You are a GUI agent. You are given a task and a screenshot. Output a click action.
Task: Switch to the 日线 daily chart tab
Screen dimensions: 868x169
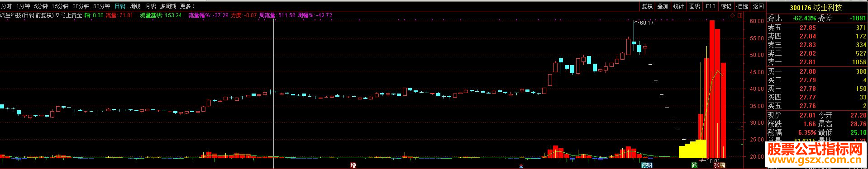tap(120, 6)
